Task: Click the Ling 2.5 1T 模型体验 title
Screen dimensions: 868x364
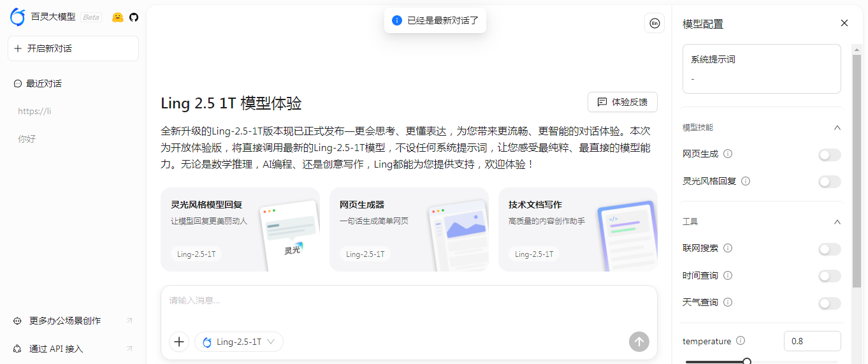Action: pos(231,103)
